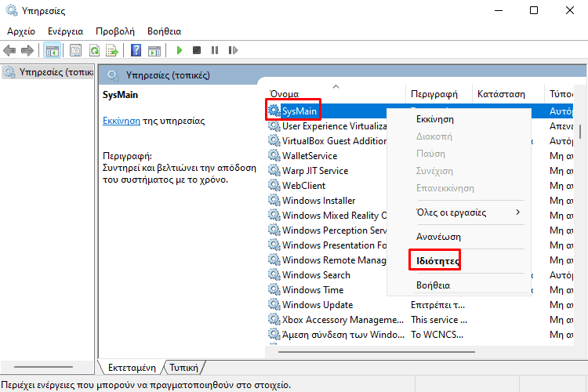Viewport: 588px width, 392px height.
Task: Click the left tree pane horizontal scrollbar
Action: tap(43, 366)
